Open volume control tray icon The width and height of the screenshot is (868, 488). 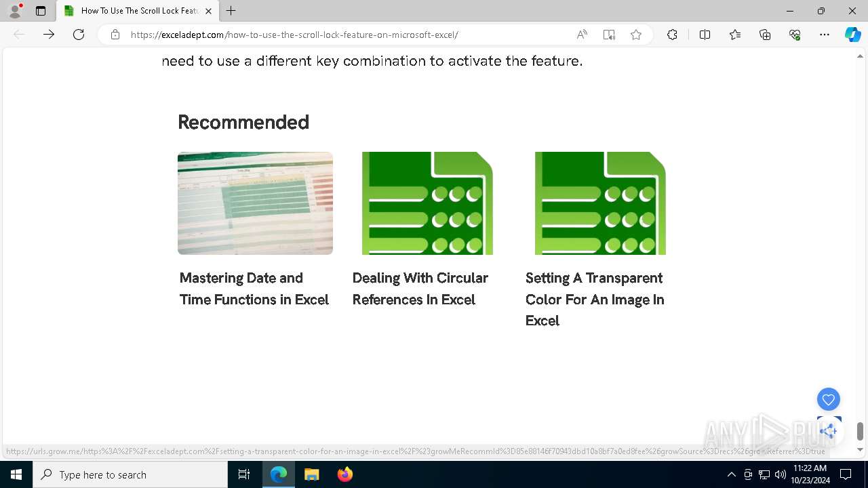click(x=781, y=474)
